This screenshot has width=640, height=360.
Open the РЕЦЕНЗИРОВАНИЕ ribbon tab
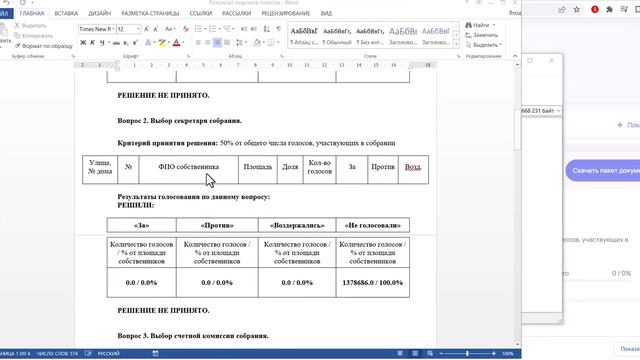pyautogui.click(x=286, y=13)
